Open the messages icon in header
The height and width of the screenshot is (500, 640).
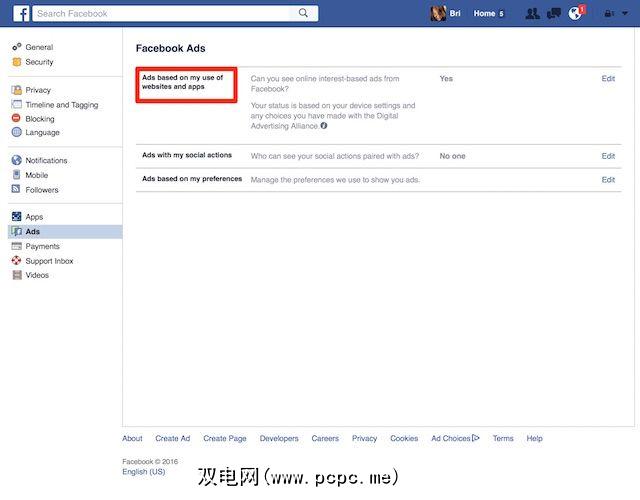click(x=553, y=14)
